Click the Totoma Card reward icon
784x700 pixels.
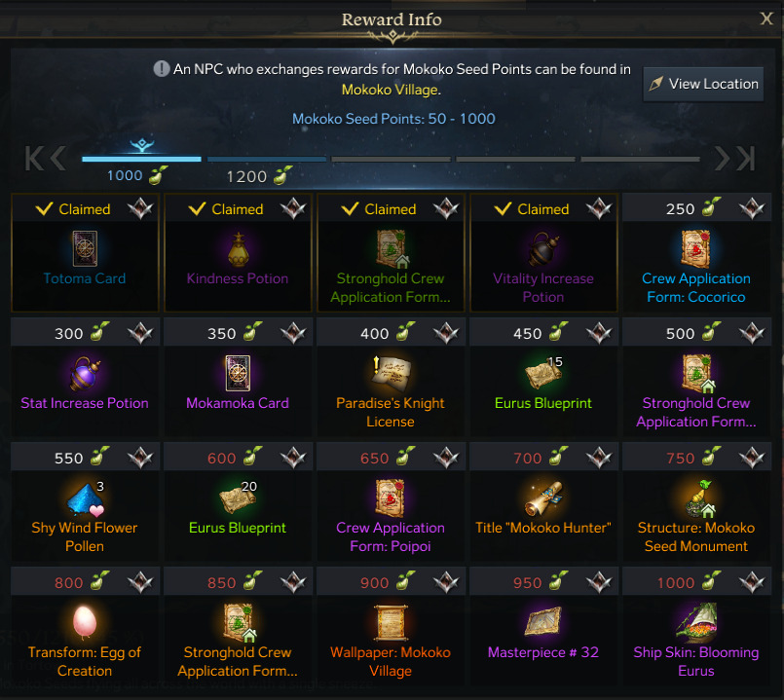[85, 248]
